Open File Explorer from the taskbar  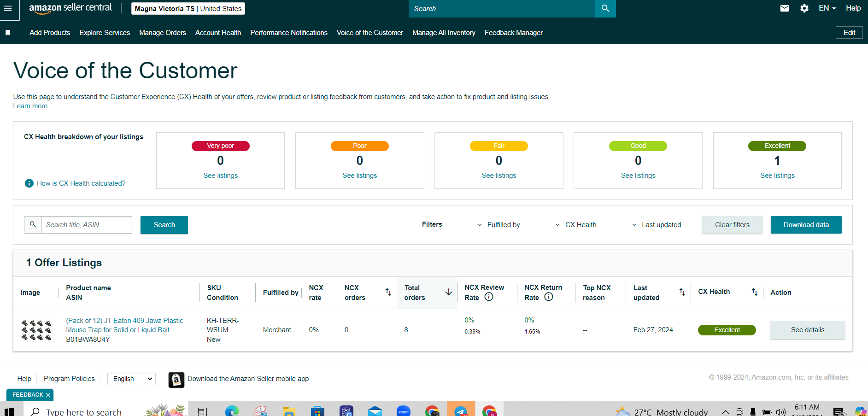[x=289, y=411]
